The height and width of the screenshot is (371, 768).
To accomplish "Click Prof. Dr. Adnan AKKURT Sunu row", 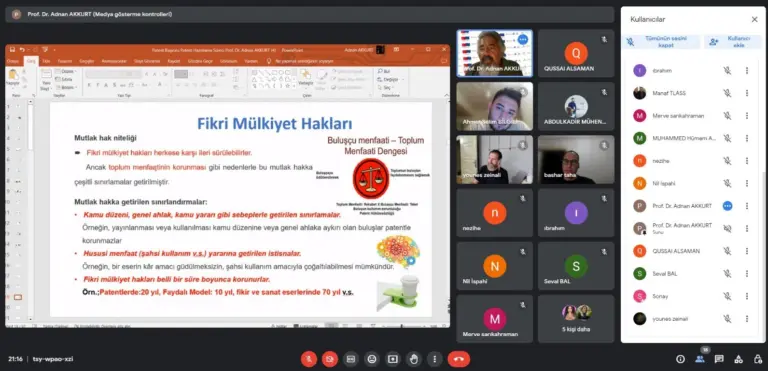I will [x=692, y=228].
